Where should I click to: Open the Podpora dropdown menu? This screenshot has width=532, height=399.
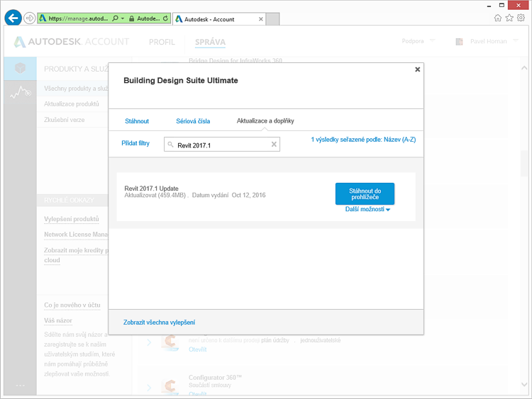tap(418, 41)
